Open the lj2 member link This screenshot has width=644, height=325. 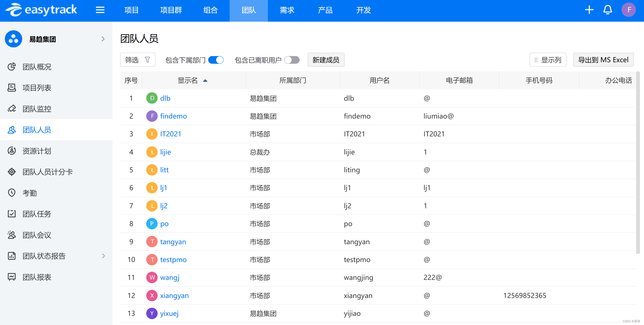tap(164, 206)
